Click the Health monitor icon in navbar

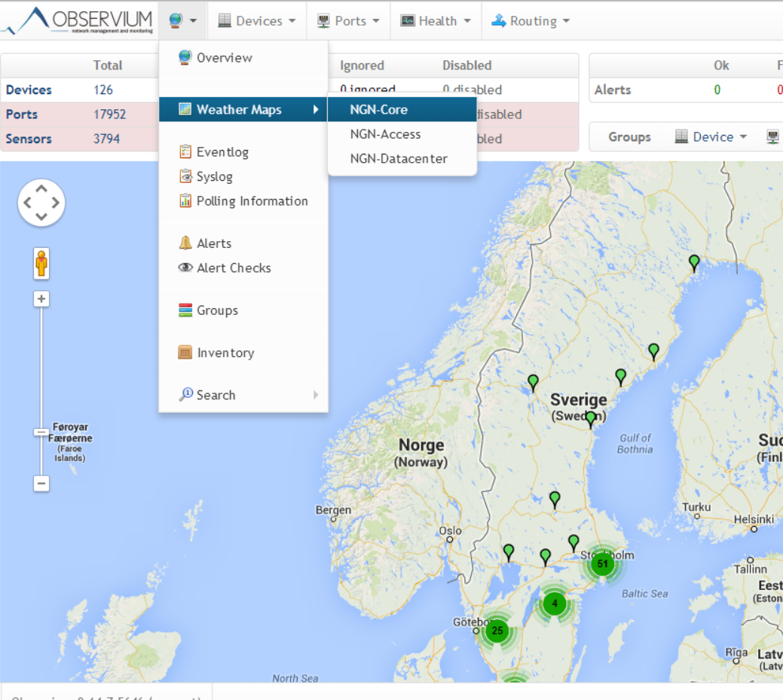(408, 20)
